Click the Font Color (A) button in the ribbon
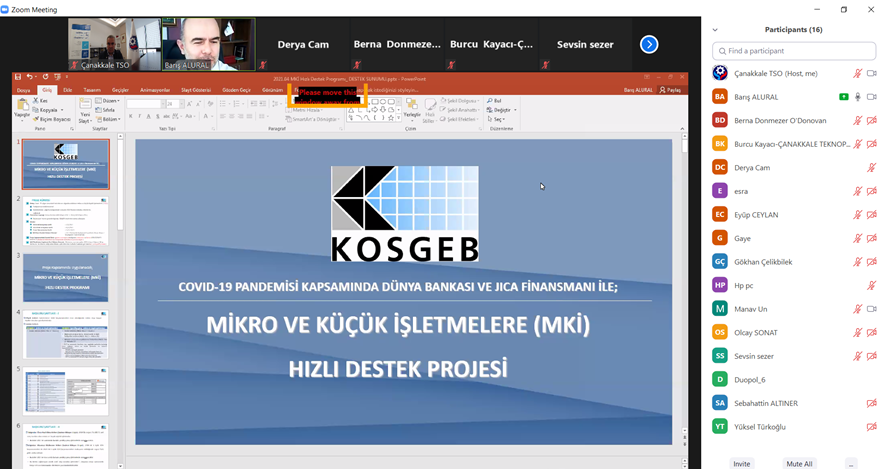This screenshot has height=469, width=894. (206, 116)
